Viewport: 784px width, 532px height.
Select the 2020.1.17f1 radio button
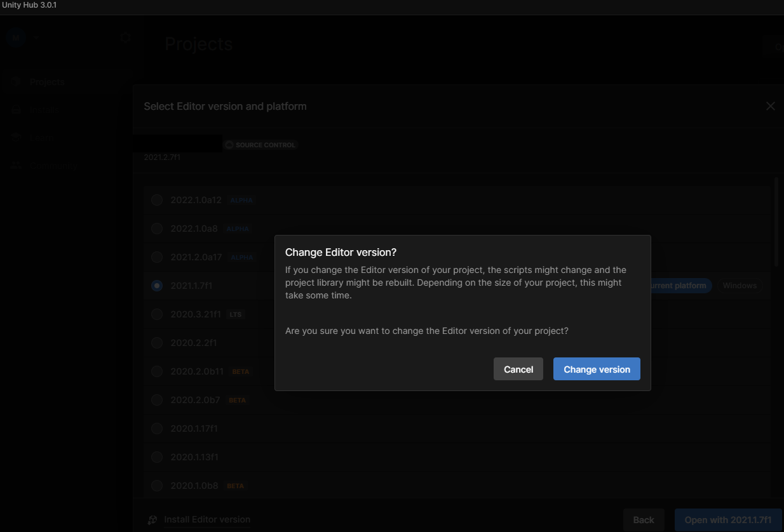(x=156, y=429)
